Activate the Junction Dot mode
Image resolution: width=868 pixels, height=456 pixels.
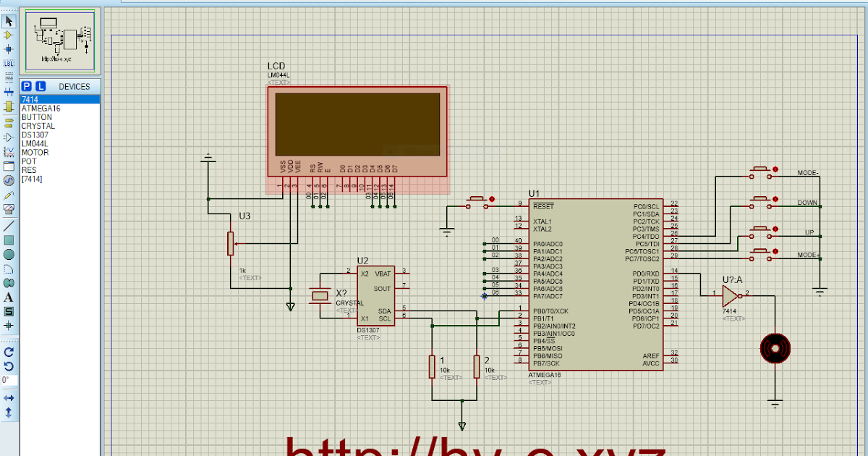point(9,49)
